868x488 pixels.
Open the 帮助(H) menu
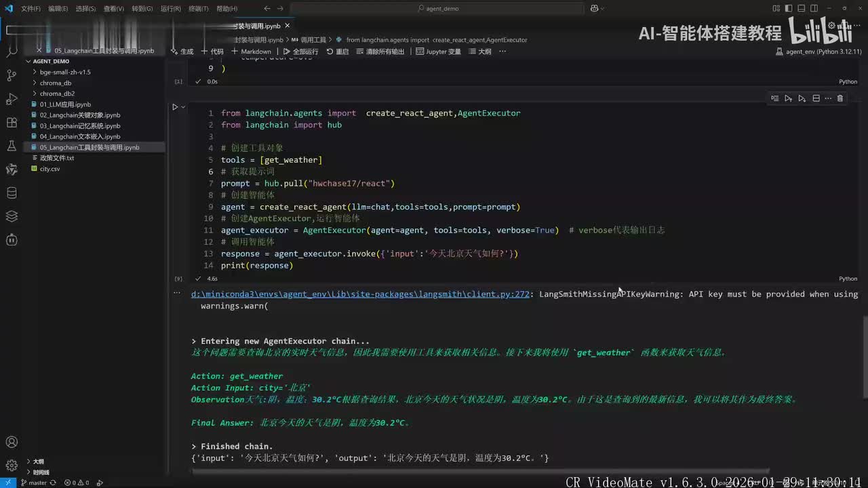(x=226, y=9)
